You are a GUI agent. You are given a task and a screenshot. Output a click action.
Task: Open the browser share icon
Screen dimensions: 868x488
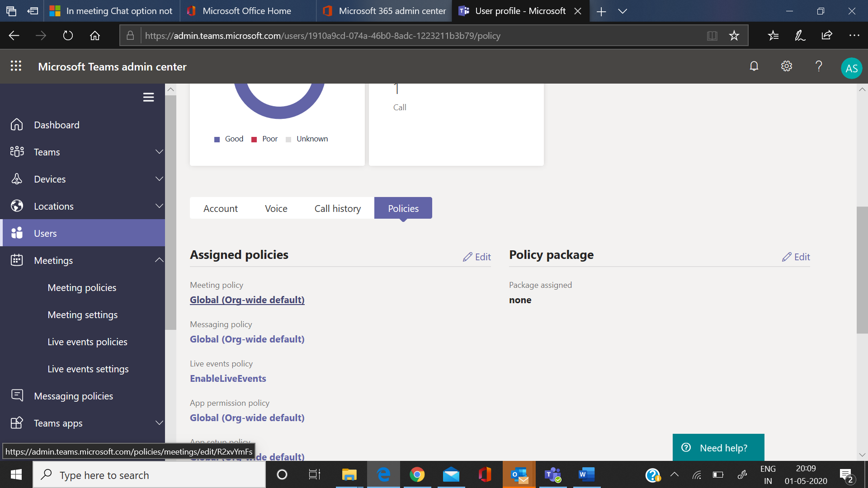point(827,35)
